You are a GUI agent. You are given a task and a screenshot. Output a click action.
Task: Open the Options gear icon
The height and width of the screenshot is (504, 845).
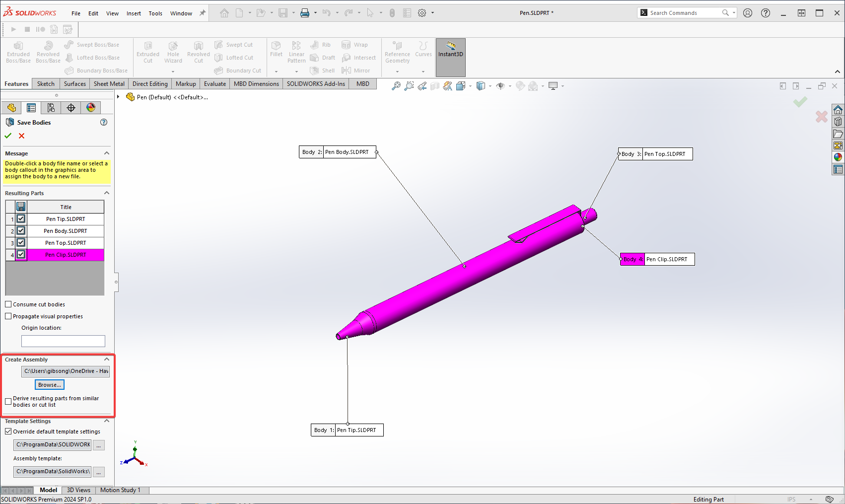[x=422, y=13]
